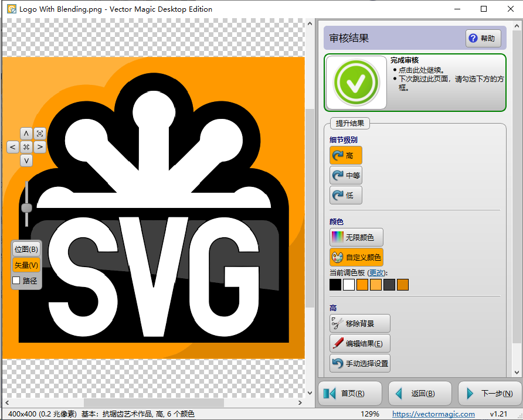This screenshot has width=523, height=420.
Task: Click right panel scrollbar down arrow
Action: coord(517,373)
